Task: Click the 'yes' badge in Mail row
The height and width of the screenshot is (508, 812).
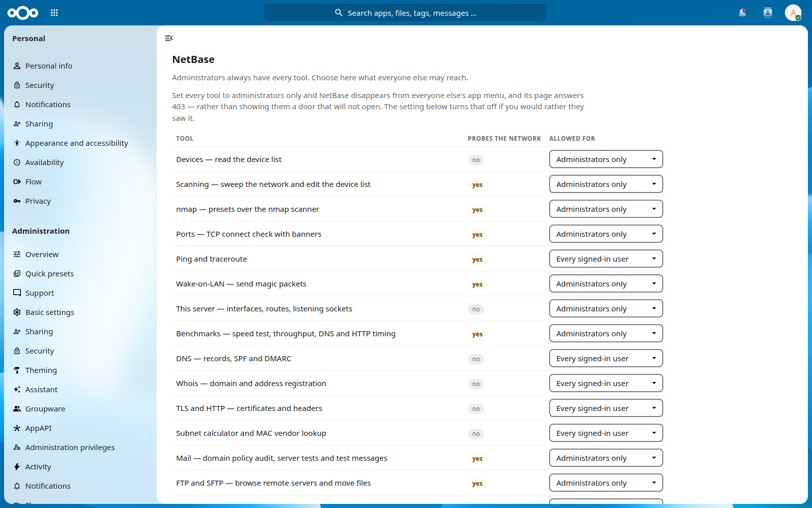Action: 477,459
